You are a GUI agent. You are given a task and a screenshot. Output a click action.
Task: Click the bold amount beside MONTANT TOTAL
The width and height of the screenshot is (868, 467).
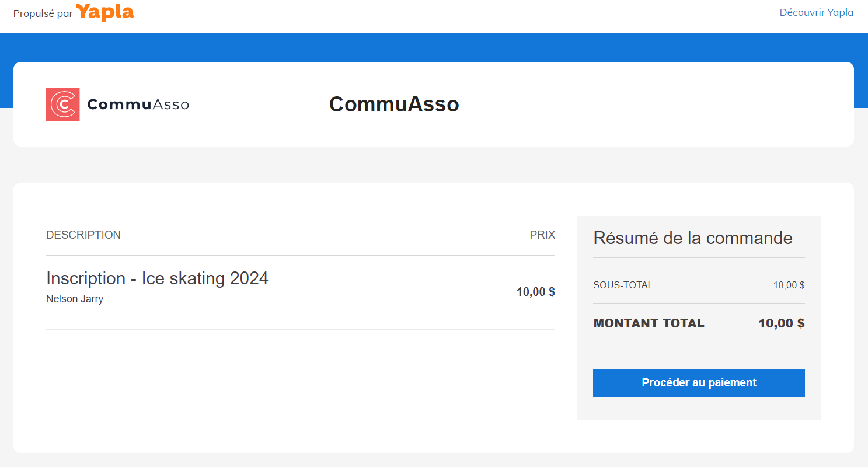pyautogui.click(x=781, y=323)
